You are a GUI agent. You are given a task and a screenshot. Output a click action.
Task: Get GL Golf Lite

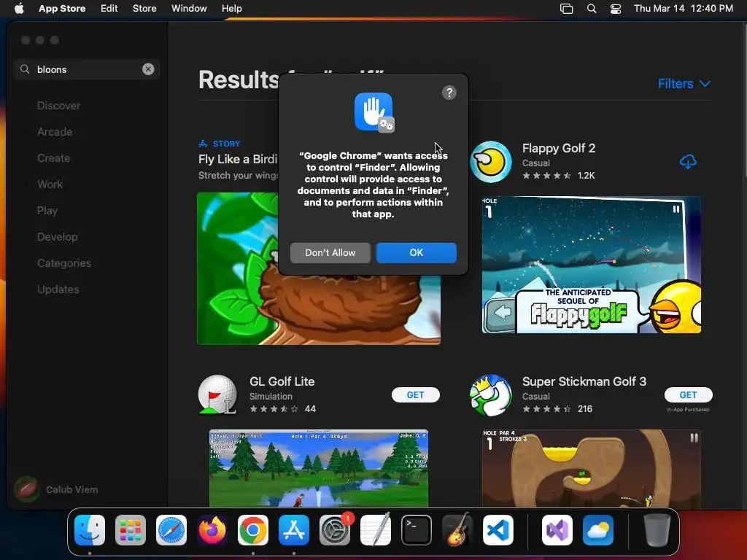[415, 394]
